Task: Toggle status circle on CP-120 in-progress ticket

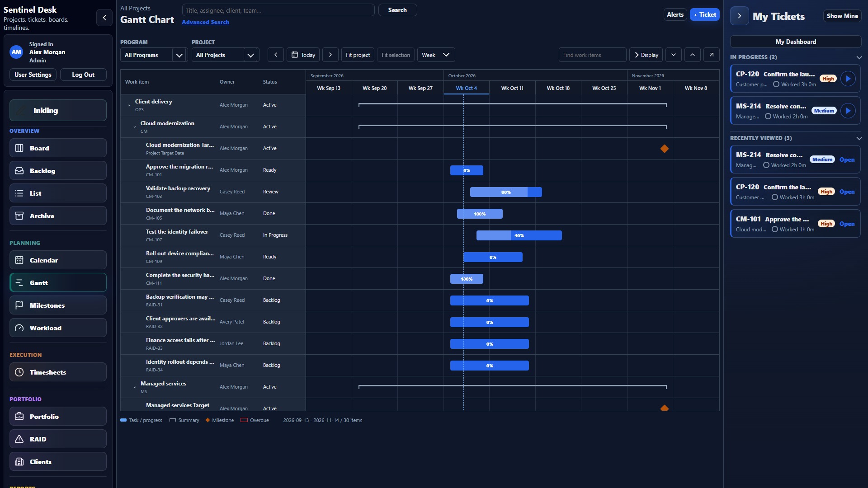Action: 776,84
